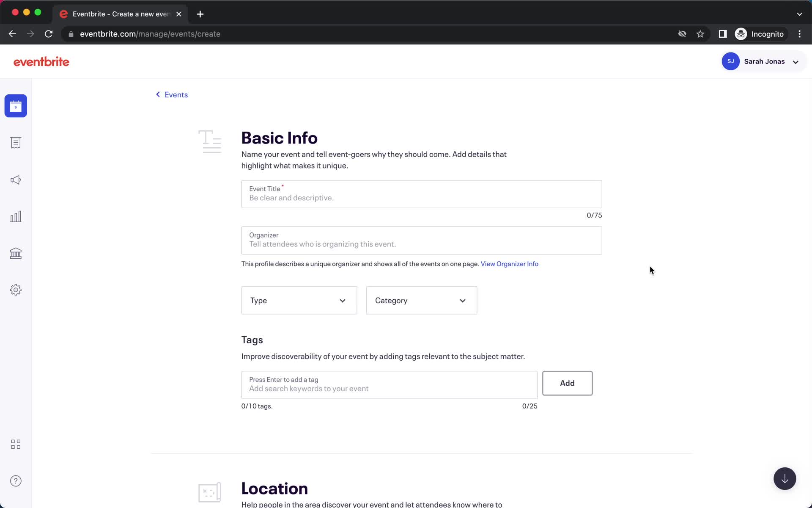Click the scroll down arrow button
This screenshot has height=508, width=812.
coord(785,479)
